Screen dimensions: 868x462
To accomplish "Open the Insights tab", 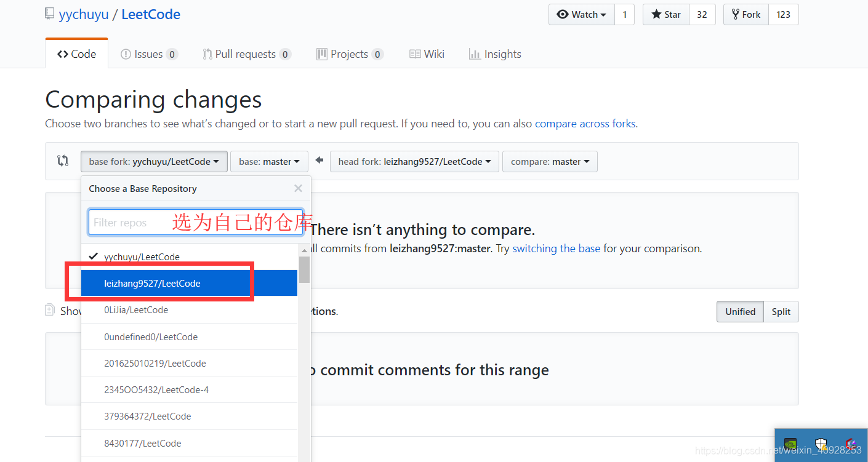I will 495,54.
